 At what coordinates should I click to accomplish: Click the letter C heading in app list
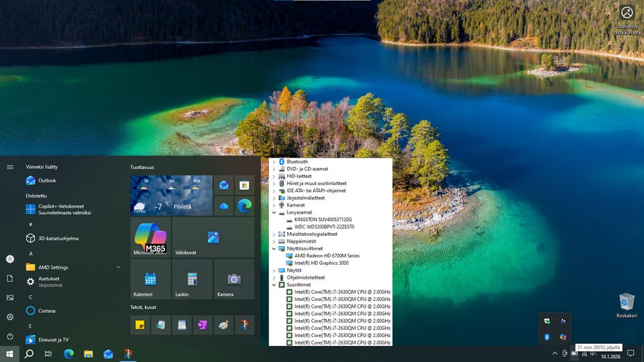click(x=31, y=297)
